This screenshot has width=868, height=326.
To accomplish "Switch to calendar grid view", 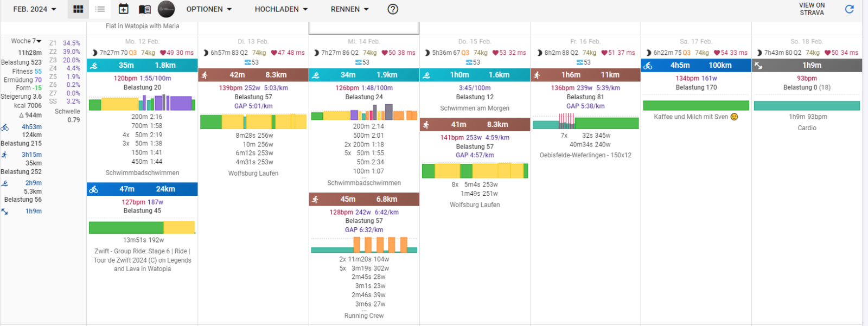I will (x=78, y=9).
